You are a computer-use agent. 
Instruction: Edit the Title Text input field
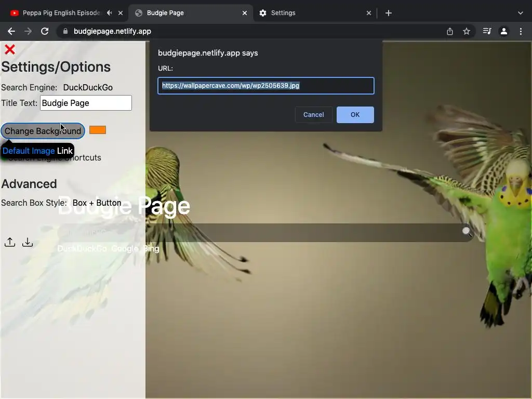(86, 103)
